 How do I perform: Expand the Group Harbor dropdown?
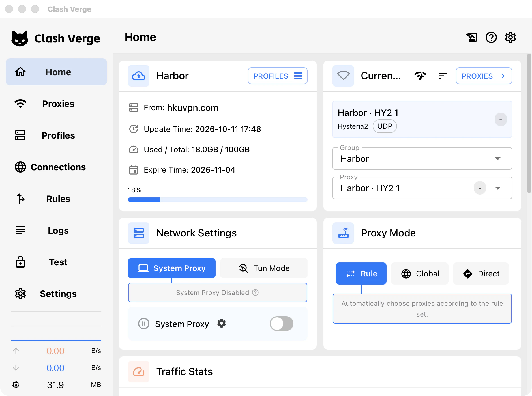click(x=422, y=158)
